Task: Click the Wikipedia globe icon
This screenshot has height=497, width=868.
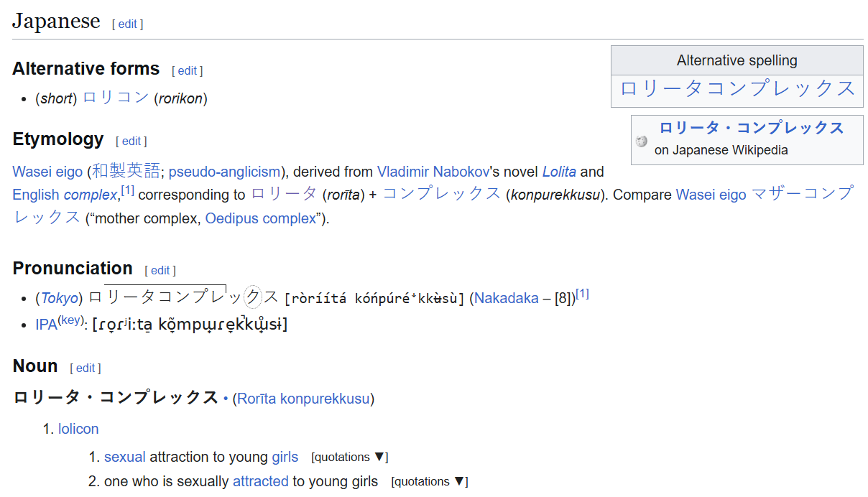Action: pos(642,141)
